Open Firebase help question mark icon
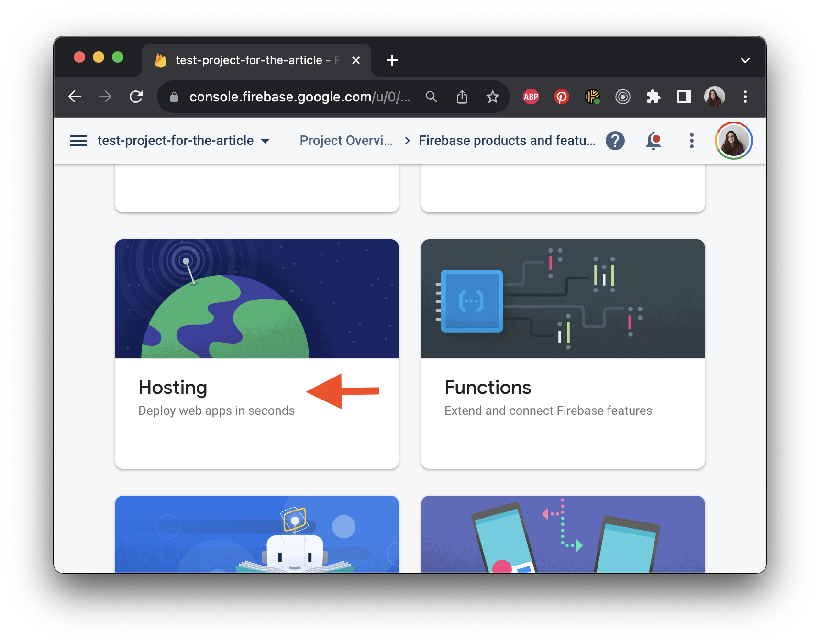Viewport: 820px width, 644px height. [x=616, y=140]
